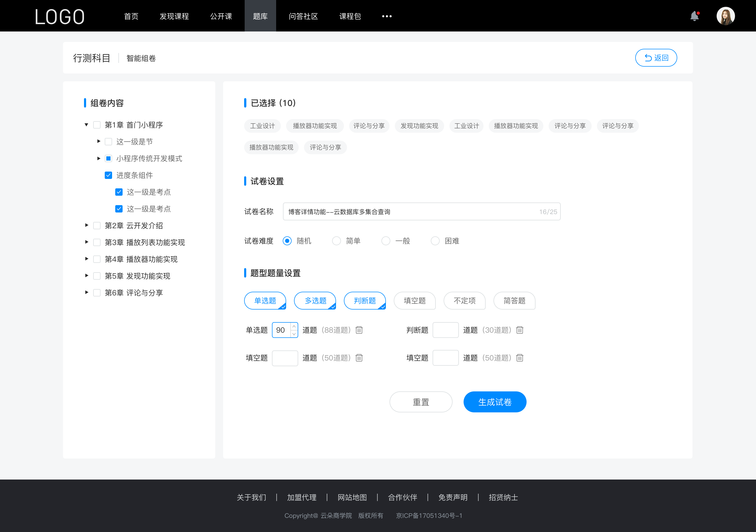Open 问答社区 navigation menu item
756x532 pixels.
pos(302,15)
